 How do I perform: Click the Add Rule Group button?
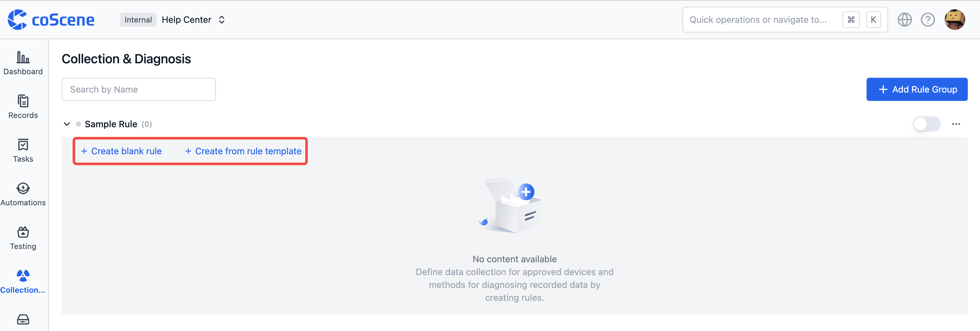point(917,89)
